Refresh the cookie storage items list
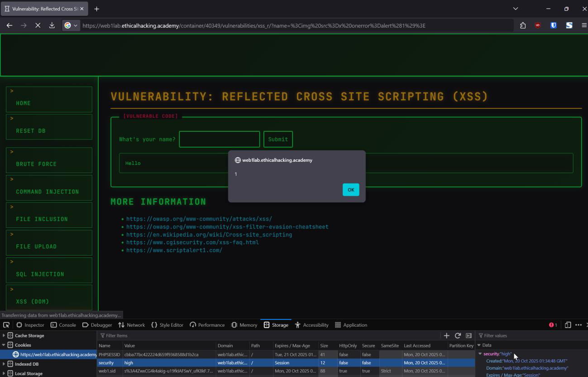 pyautogui.click(x=458, y=336)
